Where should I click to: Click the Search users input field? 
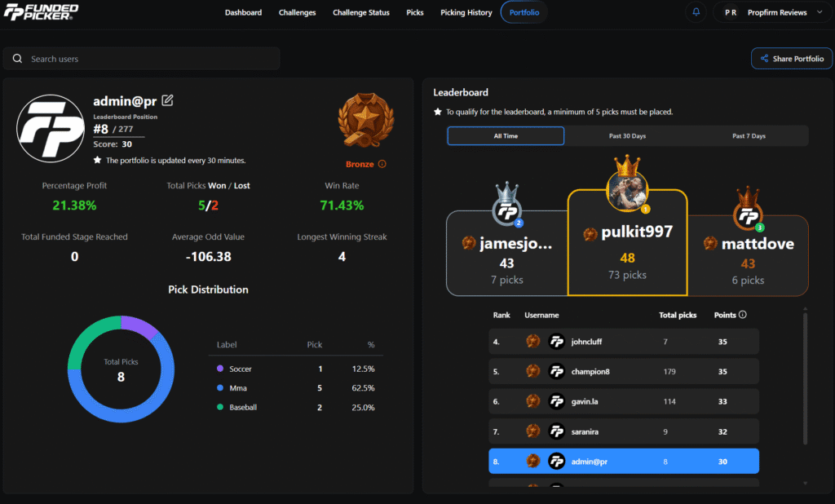147,59
